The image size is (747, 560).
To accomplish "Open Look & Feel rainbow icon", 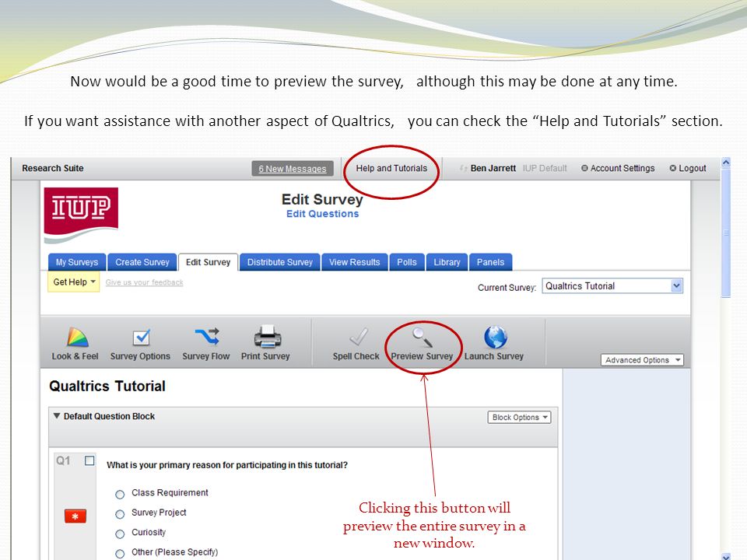I will 77,337.
